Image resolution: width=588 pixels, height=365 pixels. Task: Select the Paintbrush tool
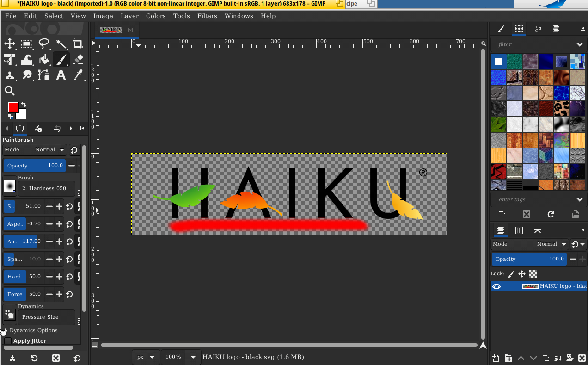(x=61, y=59)
